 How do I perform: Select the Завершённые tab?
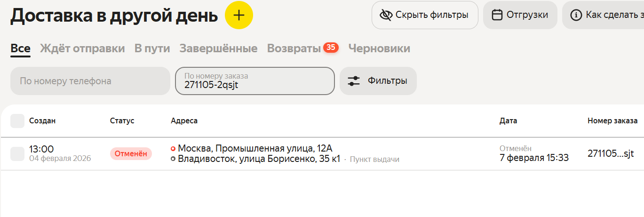tap(218, 48)
